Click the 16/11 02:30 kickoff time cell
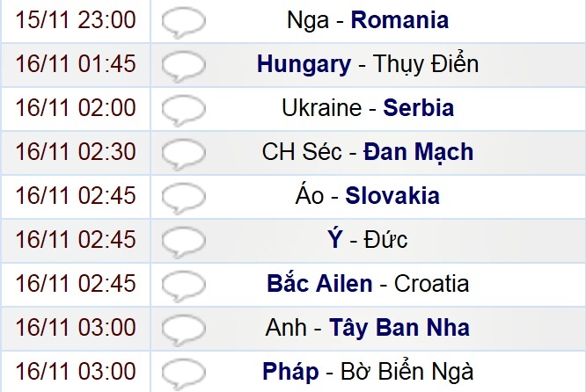The image size is (586, 392). (x=76, y=152)
